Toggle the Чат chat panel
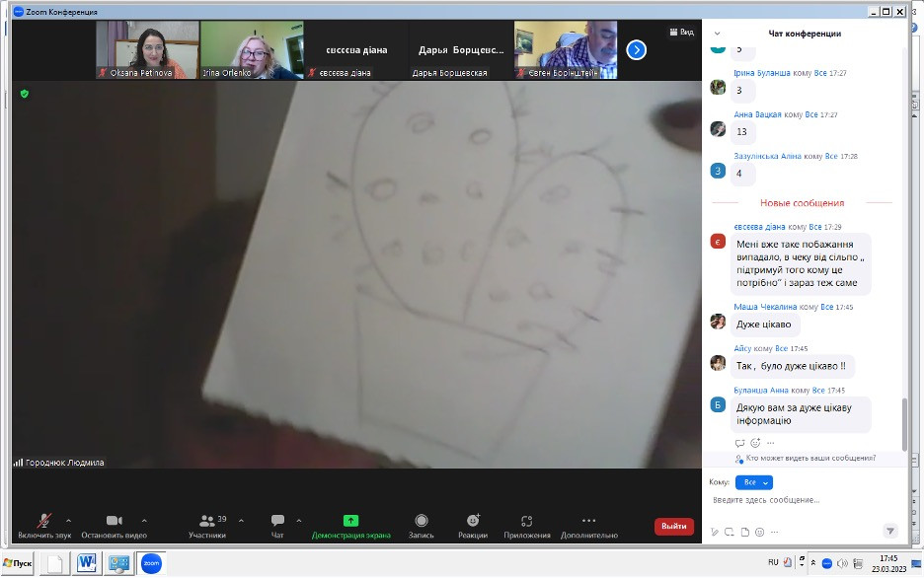This screenshot has height=578, width=924. pos(277,526)
